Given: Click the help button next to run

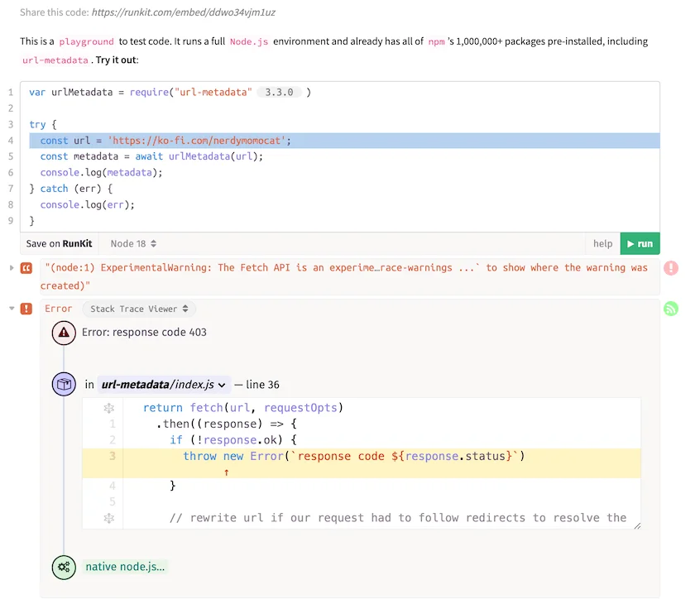Looking at the screenshot, I should (x=602, y=243).
